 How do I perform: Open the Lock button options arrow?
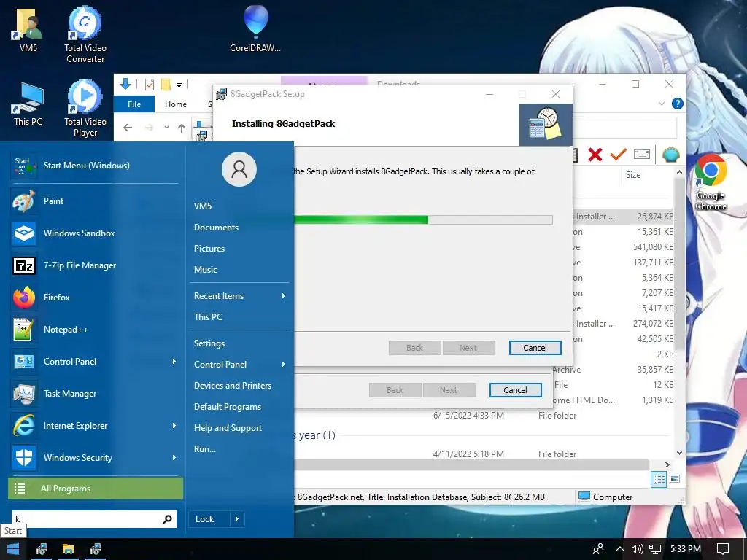(x=237, y=519)
